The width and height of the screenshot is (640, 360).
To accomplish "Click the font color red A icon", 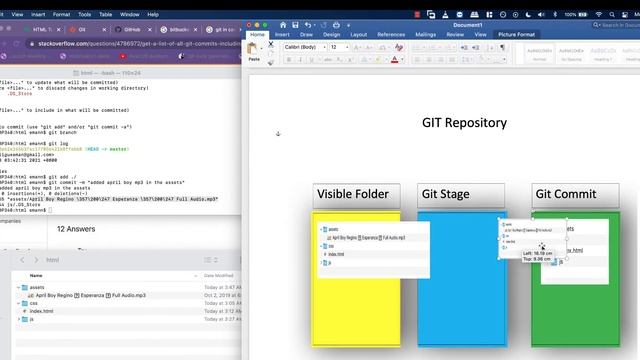I will [394, 60].
